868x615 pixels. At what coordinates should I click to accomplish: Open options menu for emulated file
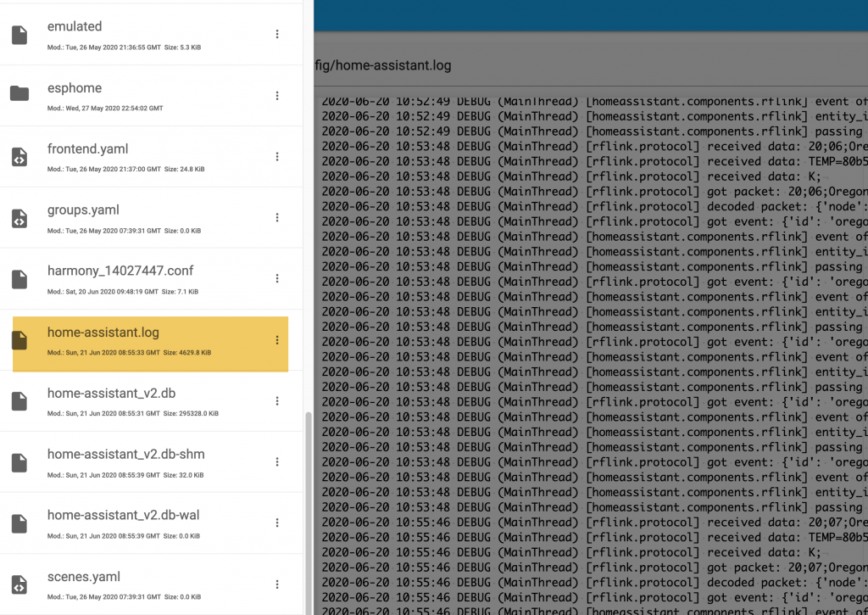(277, 35)
